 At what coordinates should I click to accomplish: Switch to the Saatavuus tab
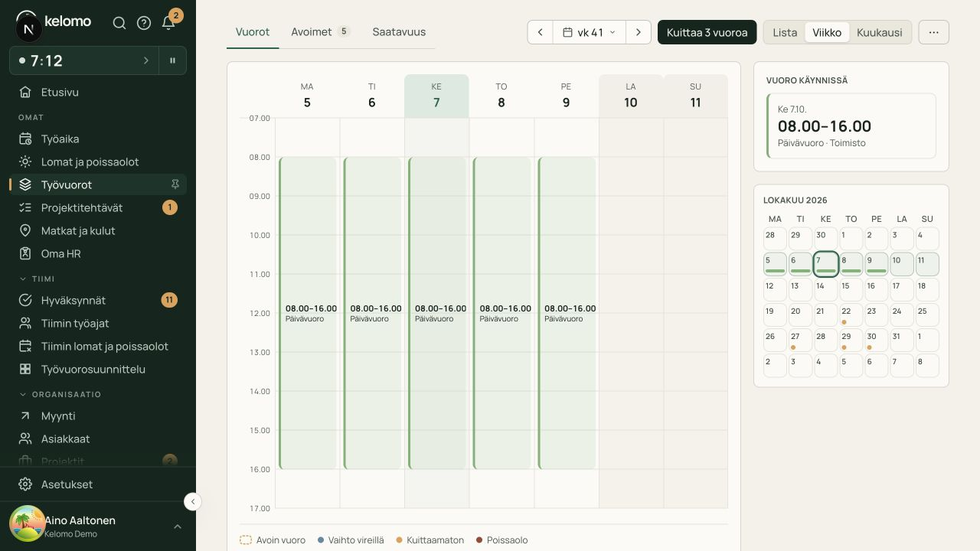click(x=399, y=32)
